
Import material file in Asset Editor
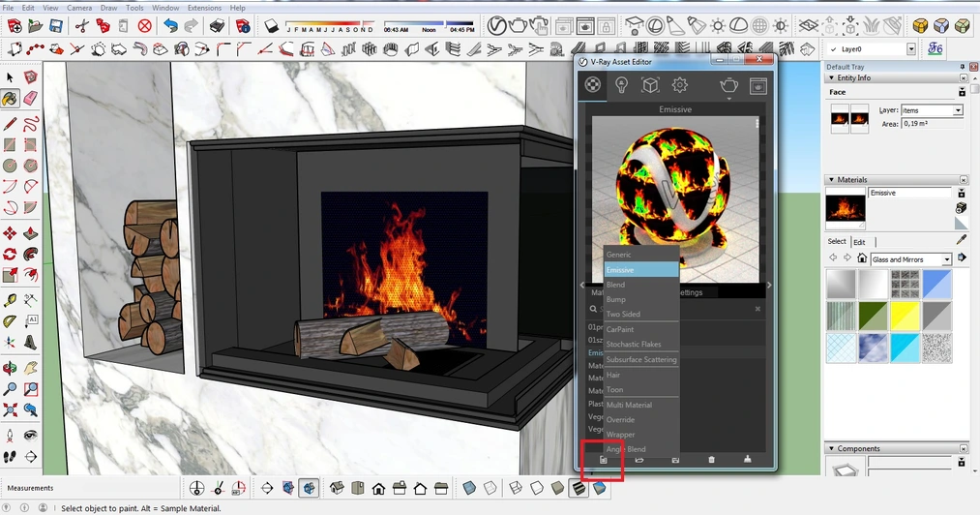coord(639,460)
